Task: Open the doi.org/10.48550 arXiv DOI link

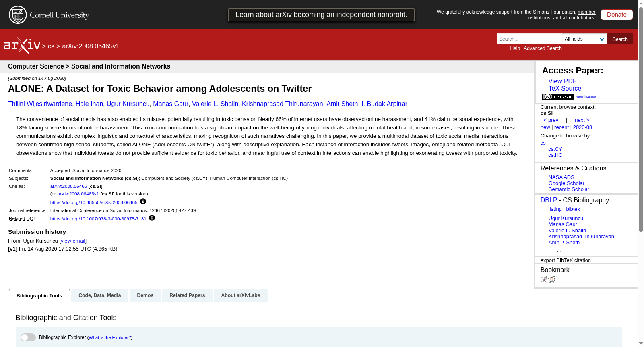Action: (94, 202)
